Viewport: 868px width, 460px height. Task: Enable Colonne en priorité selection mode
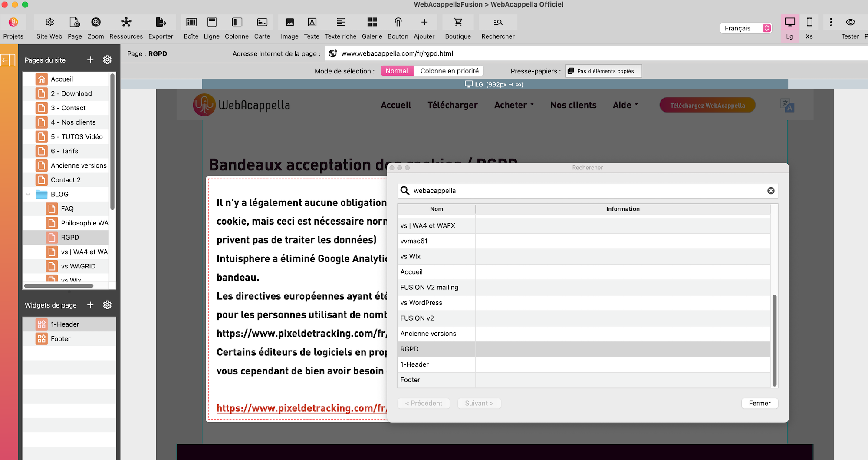click(449, 71)
